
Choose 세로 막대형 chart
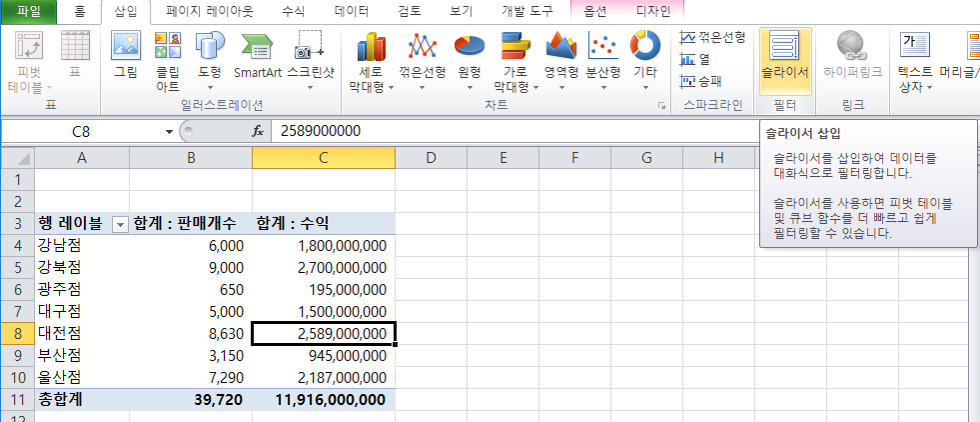coord(372,61)
